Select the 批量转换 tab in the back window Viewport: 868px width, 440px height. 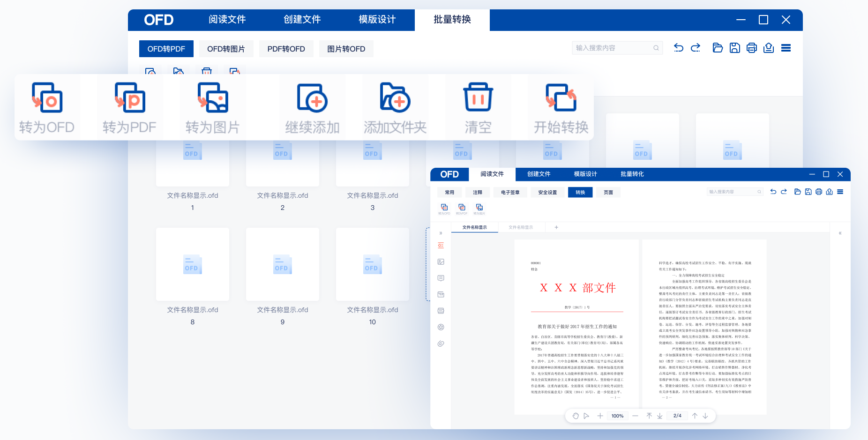452,19
